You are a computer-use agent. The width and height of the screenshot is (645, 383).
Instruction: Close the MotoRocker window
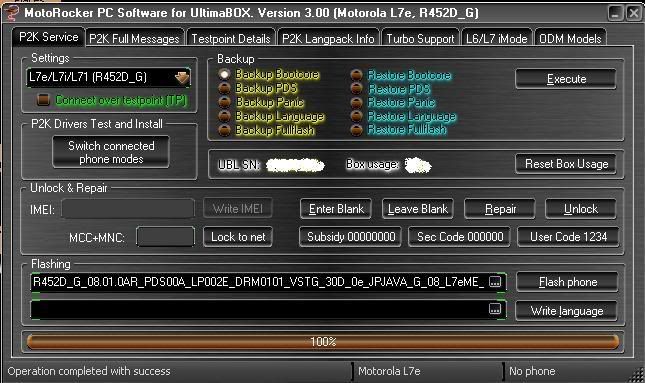(633, 13)
